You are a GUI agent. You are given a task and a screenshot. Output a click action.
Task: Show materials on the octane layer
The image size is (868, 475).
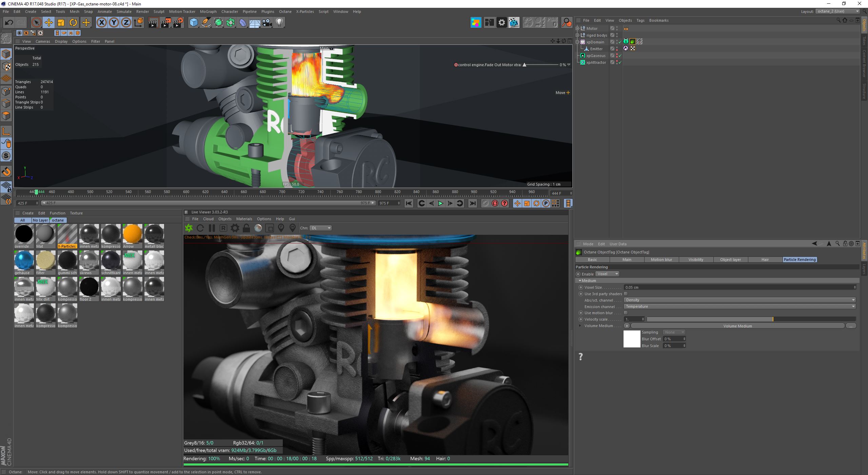(58, 220)
